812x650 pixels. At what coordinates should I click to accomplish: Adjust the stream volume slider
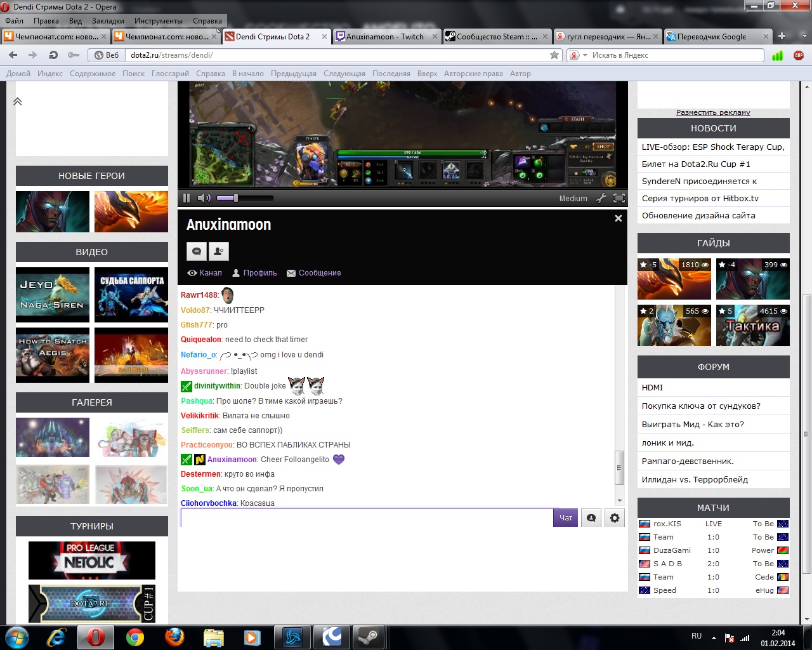coord(245,198)
